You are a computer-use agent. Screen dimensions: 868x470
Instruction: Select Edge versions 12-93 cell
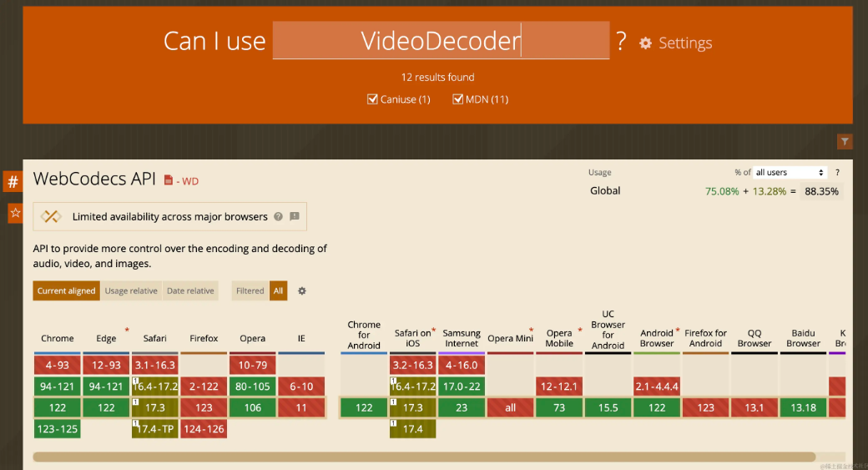(x=106, y=366)
